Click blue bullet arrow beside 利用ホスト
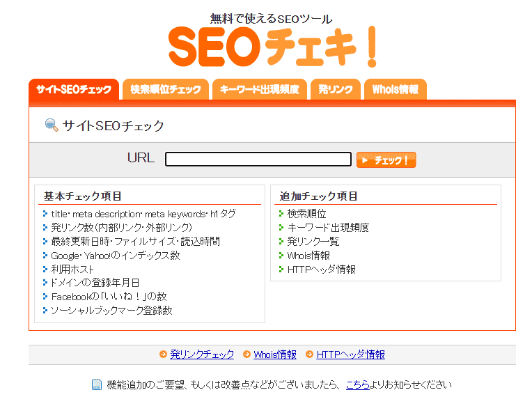This screenshot has width=532, height=413. pos(45,269)
